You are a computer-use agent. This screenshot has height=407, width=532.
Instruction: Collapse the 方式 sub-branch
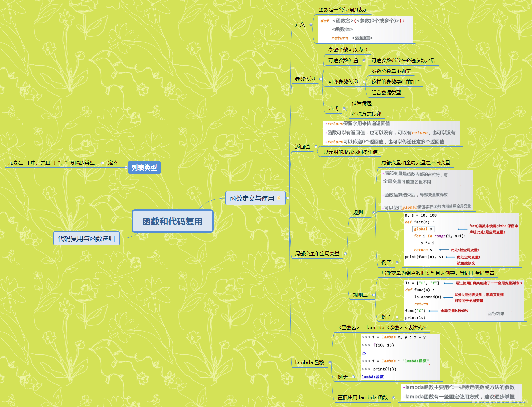344,109
